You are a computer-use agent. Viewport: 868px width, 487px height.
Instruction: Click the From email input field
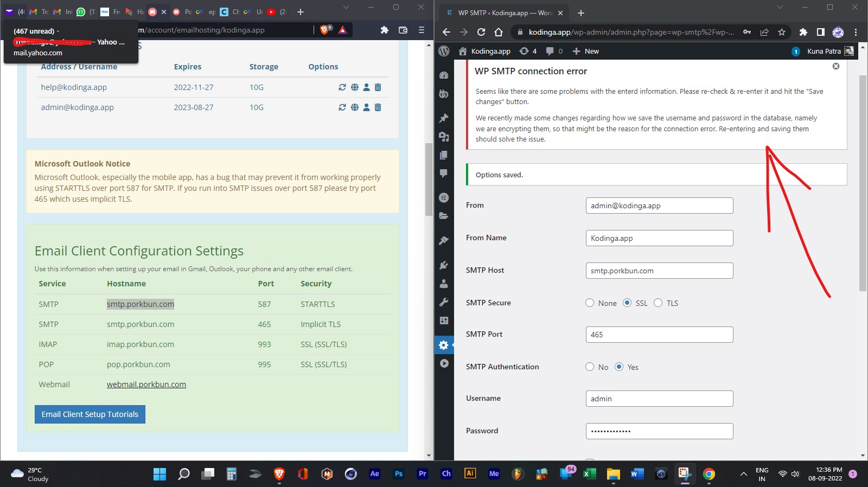tap(659, 206)
